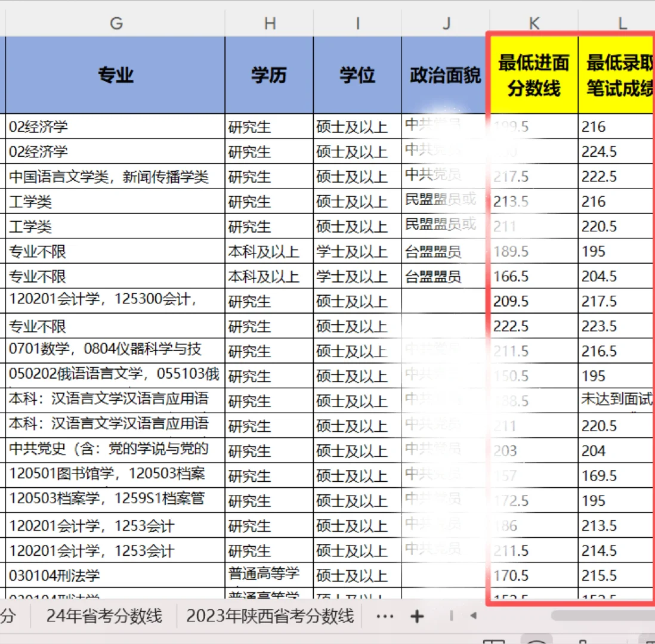Image resolution: width=655 pixels, height=644 pixels.
Task: Click the yellow 最低进面分数线 header cell
Action: click(x=534, y=75)
